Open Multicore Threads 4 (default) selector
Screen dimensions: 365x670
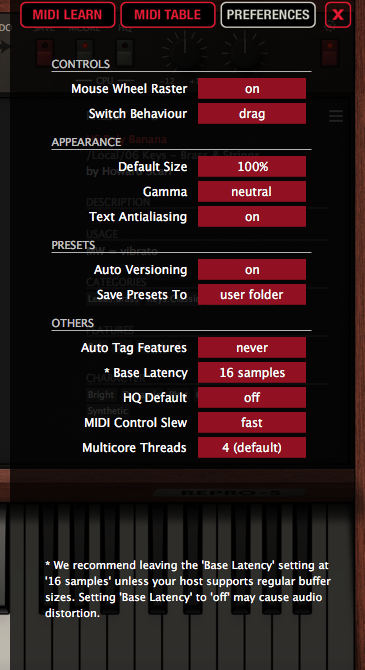coord(252,447)
